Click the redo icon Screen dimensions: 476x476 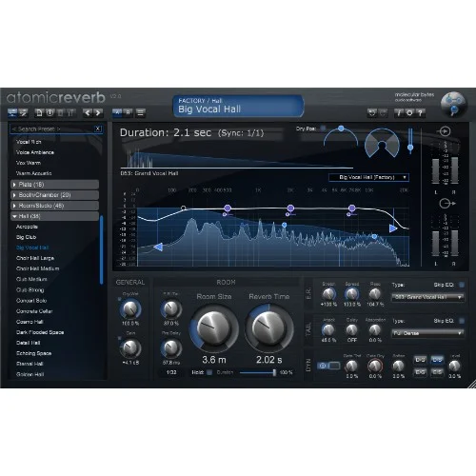click(x=383, y=112)
